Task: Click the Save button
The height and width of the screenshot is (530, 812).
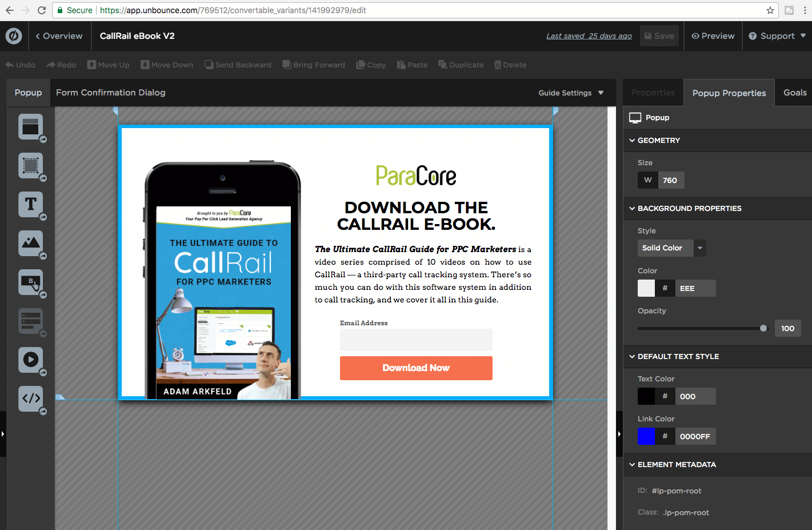Action: coord(659,36)
